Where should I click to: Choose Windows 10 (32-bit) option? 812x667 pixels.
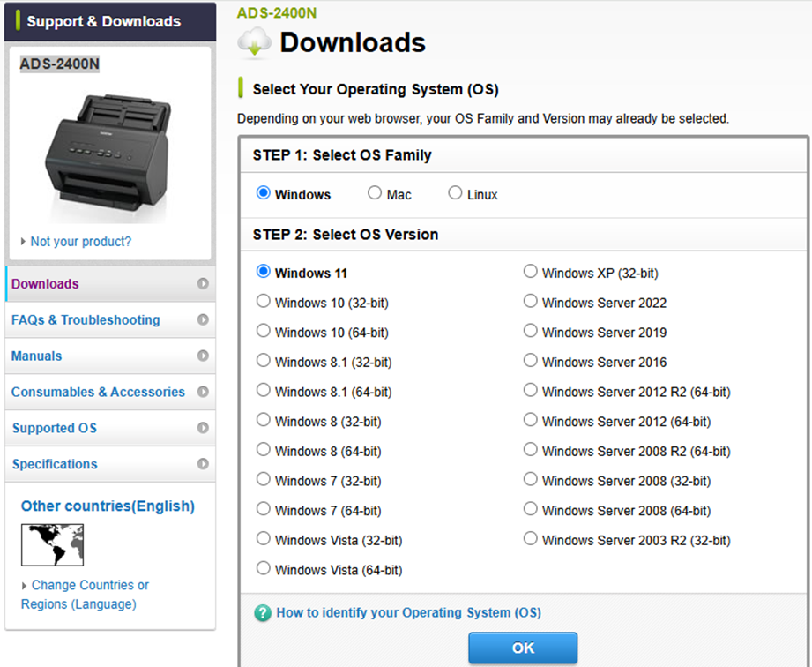pos(263,301)
